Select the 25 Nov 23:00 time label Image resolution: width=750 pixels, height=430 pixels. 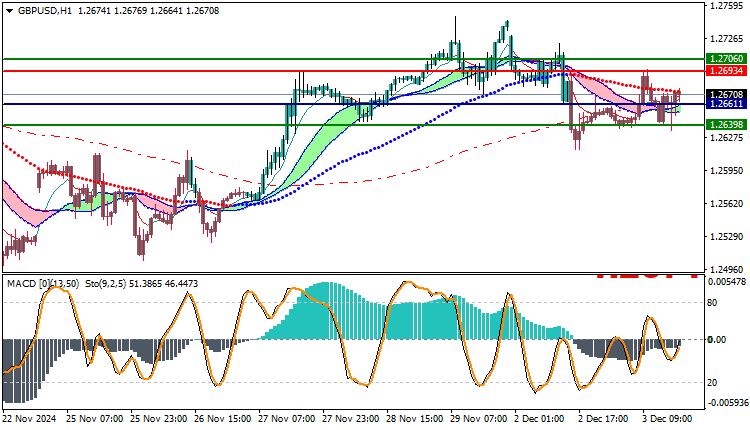159,419
